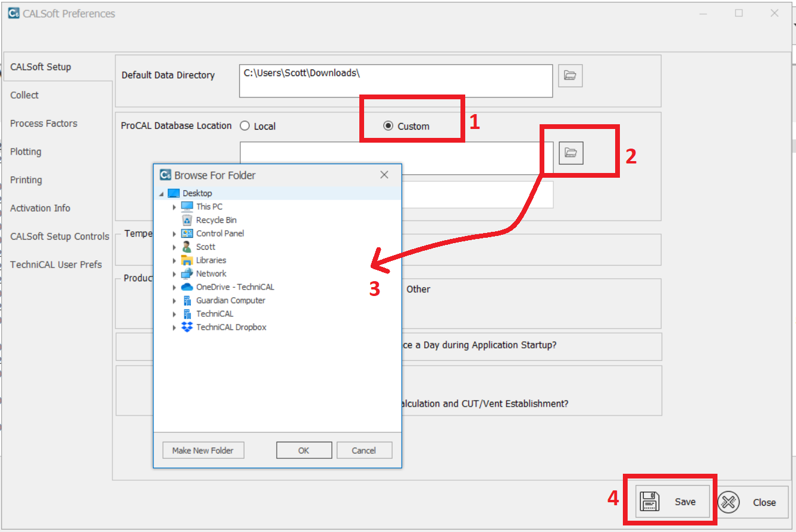Click the Desktop icon in folder tree

pyautogui.click(x=174, y=193)
